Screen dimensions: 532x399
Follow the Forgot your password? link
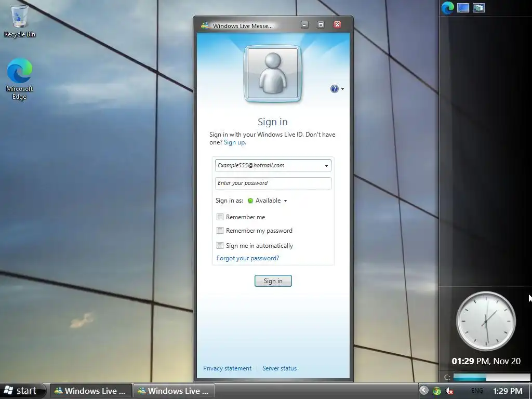tap(248, 258)
